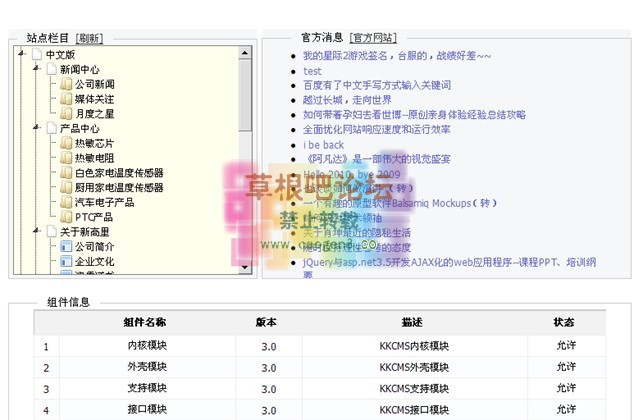This screenshot has width=638, height=420.
Task: Select the PTC产品 tree item
Action: pyautogui.click(x=93, y=217)
